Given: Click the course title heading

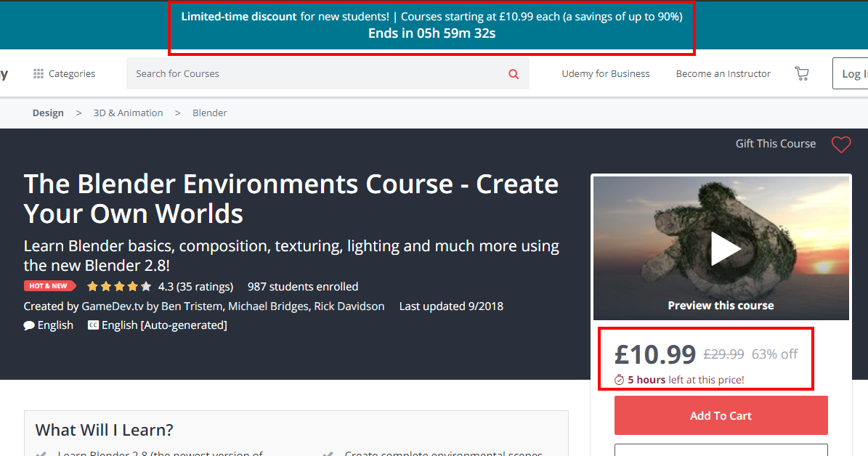Looking at the screenshot, I should 291,199.
